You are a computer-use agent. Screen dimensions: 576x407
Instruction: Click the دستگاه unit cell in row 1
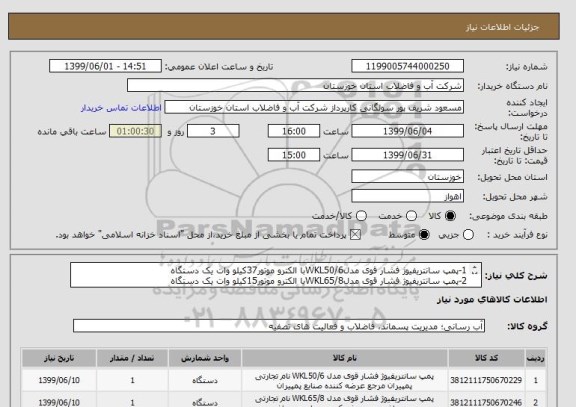click(x=205, y=381)
